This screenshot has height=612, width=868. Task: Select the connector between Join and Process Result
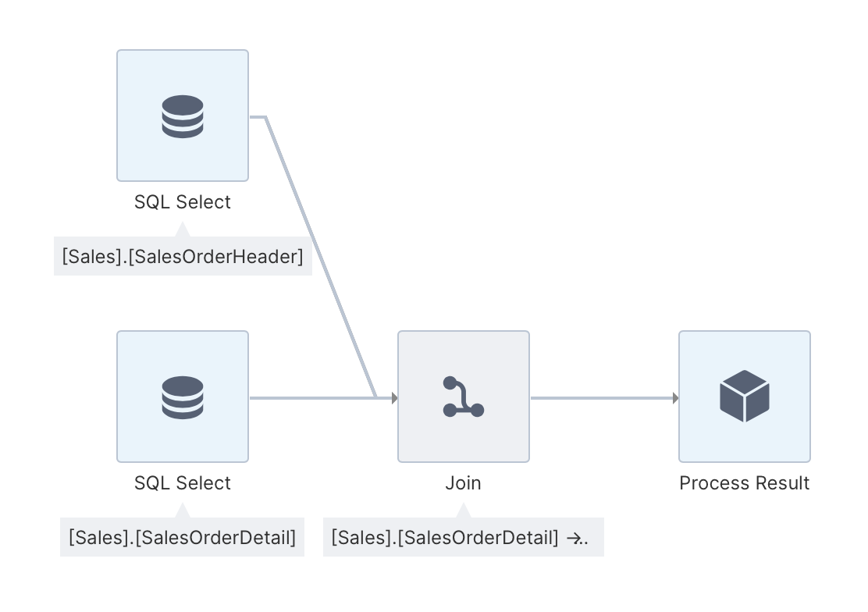[602, 397]
